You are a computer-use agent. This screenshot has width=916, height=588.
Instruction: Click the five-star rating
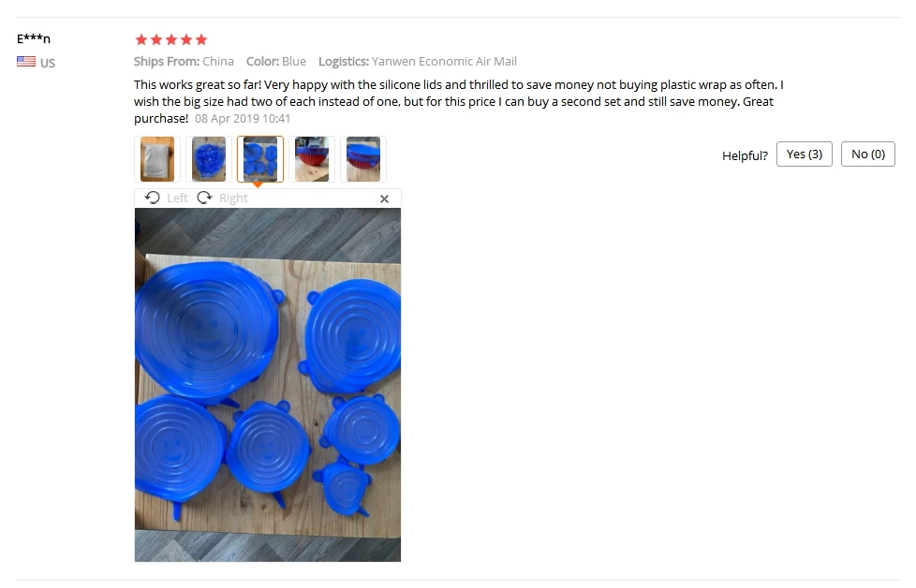click(x=171, y=39)
